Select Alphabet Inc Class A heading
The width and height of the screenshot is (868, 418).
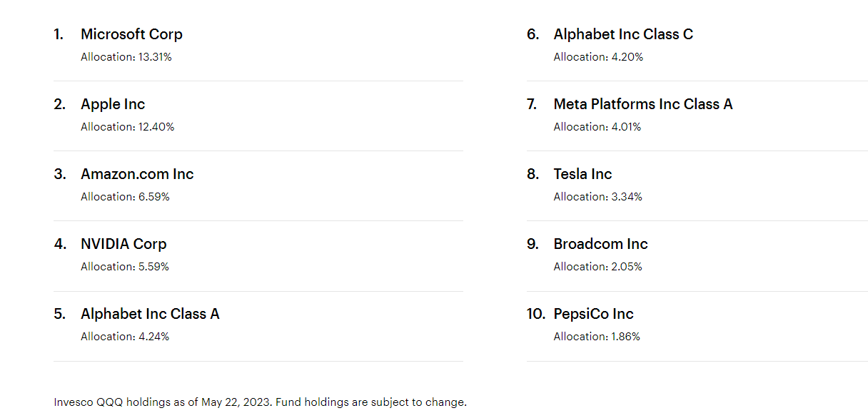[x=150, y=314]
